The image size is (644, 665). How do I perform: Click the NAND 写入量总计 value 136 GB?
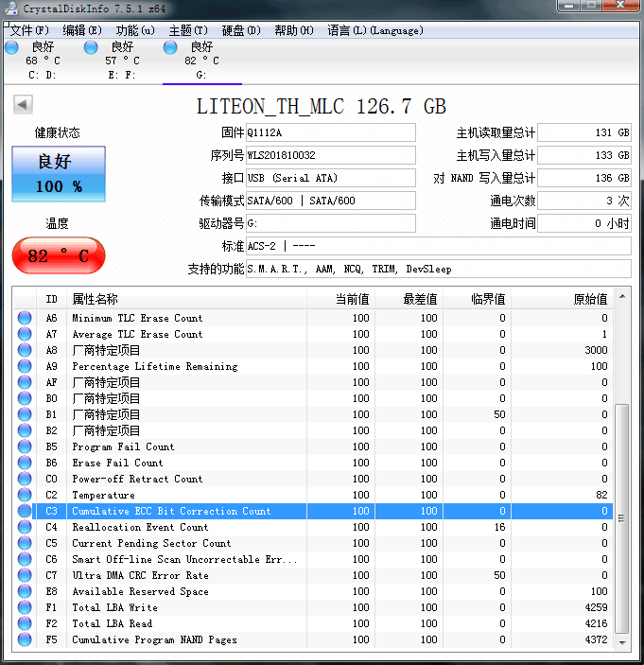coord(584,178)
